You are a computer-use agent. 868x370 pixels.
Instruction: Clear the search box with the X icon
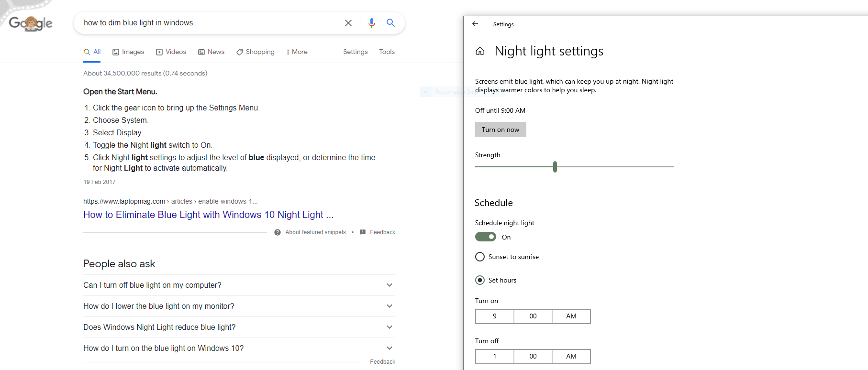point(348,23)
